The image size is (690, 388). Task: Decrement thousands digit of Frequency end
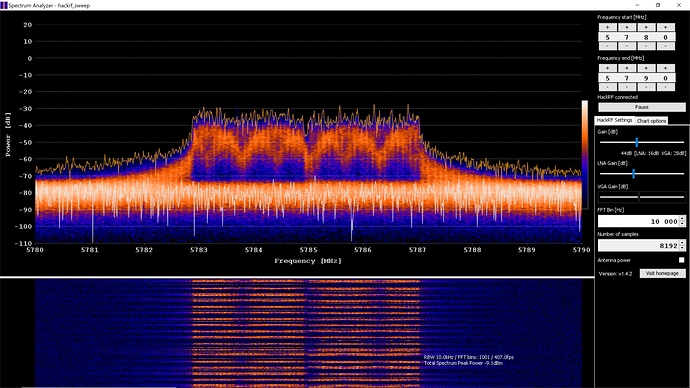click(x=607, y=87)
